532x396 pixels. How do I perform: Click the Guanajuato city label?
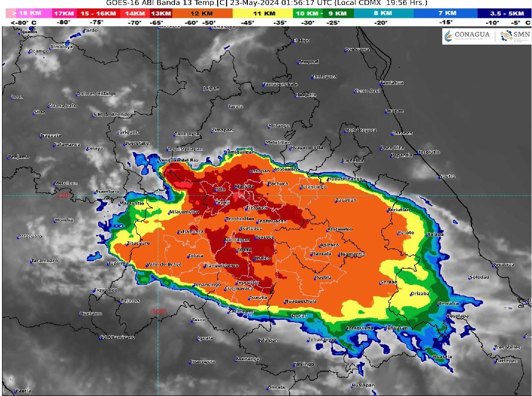click(62, 106)
